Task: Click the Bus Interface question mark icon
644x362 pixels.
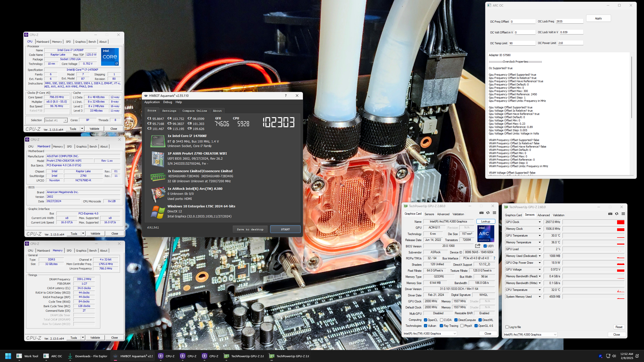Action: (x=494, y=258)
